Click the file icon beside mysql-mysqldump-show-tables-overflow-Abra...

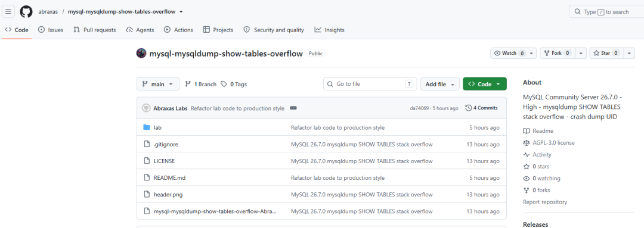point(147,211)
